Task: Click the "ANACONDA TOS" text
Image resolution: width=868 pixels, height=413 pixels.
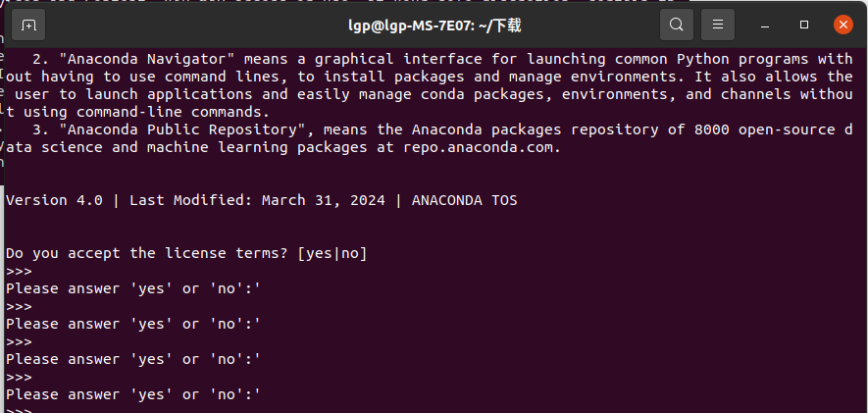Action: tap(465, 200)
